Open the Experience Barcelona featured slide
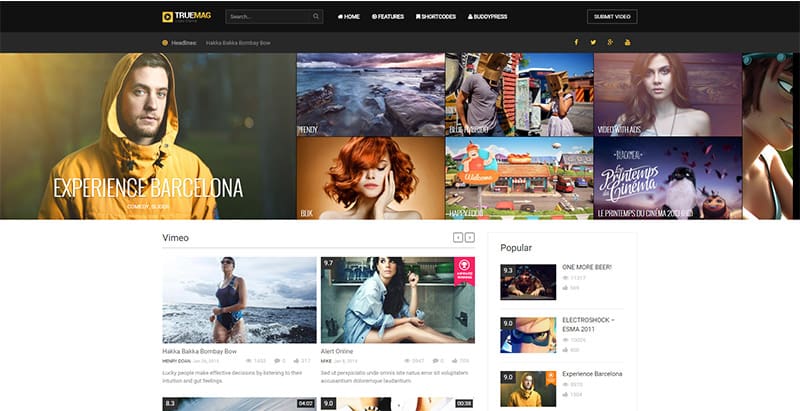 point(148,136)
